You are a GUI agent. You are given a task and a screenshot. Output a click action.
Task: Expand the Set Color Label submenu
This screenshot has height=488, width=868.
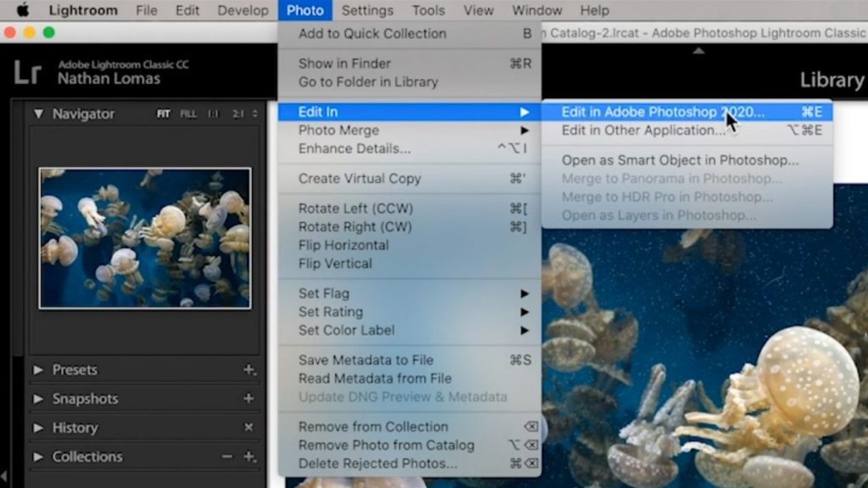[409, 330]
